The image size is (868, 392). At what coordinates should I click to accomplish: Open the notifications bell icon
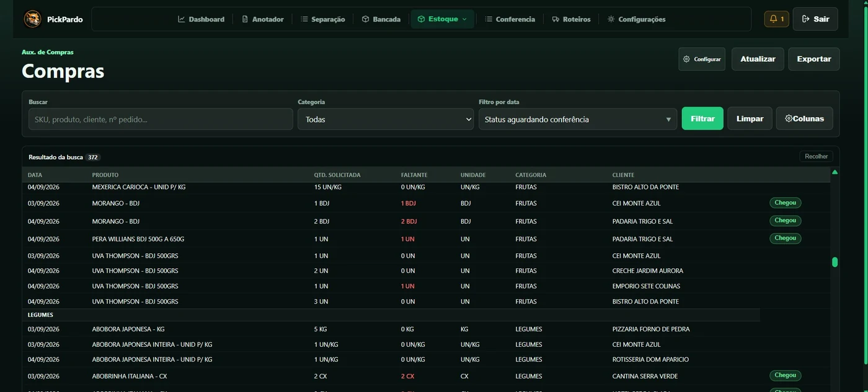(x=773, y=19)
